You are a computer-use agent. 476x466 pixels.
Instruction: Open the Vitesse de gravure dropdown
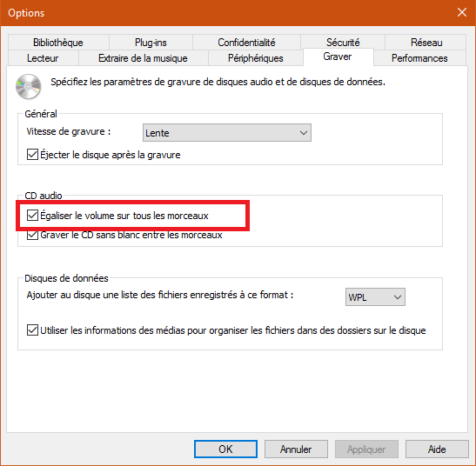coord(227,132)
